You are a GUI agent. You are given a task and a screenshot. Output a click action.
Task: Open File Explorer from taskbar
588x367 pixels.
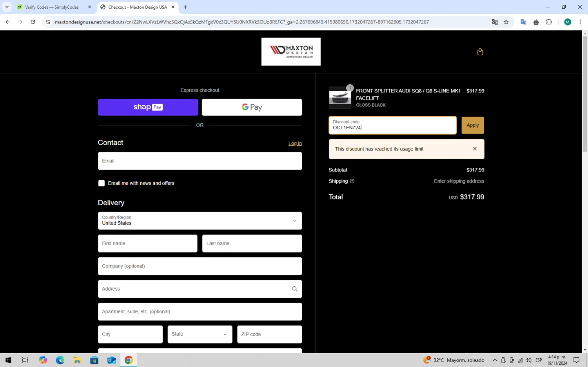(x=77, y=360)
